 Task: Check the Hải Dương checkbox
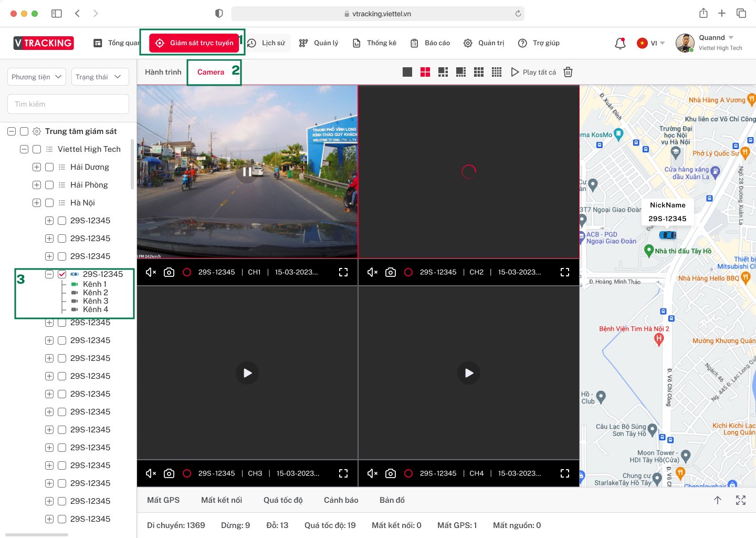(49, 167)
